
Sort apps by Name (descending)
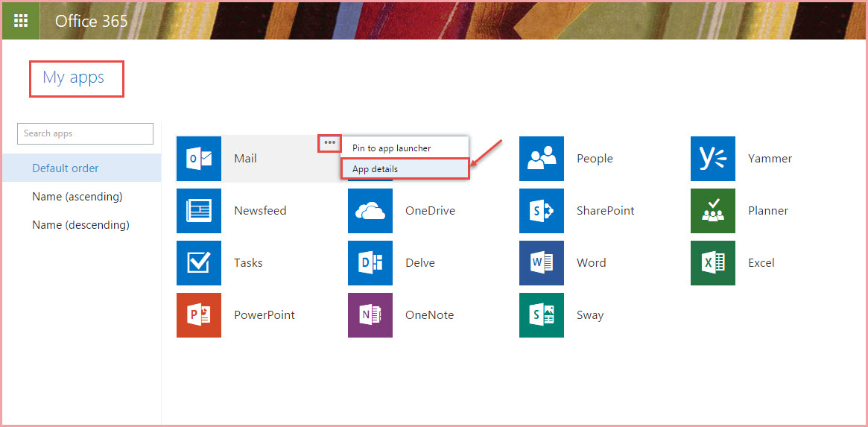click(x=81, y=225)
